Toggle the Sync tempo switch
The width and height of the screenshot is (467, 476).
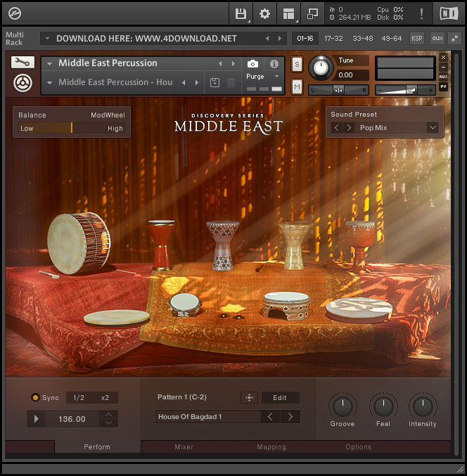click(36, 398)
